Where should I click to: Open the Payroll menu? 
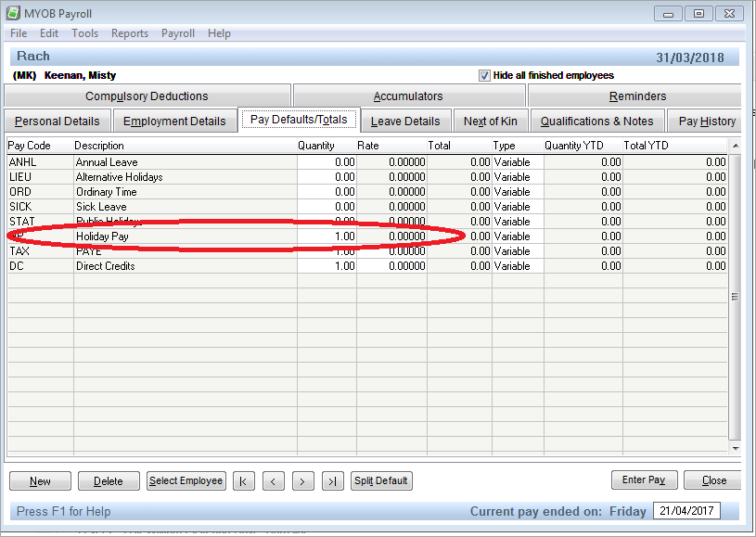point(178,33)
